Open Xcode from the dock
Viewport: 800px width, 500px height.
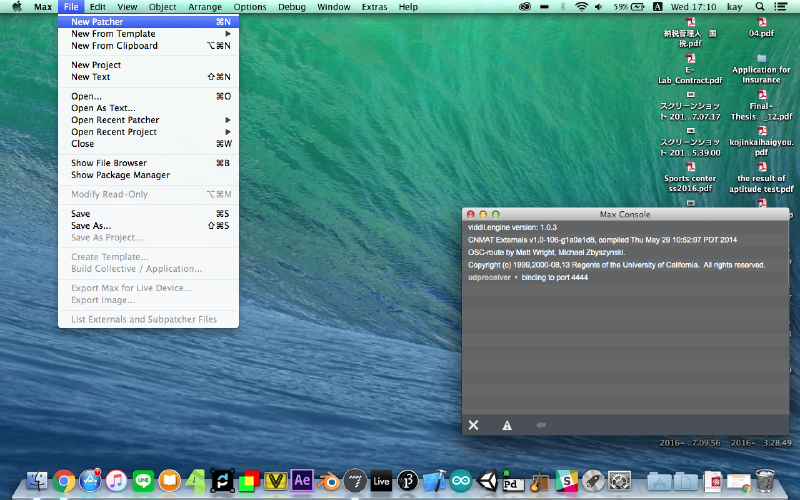[434, 481]
